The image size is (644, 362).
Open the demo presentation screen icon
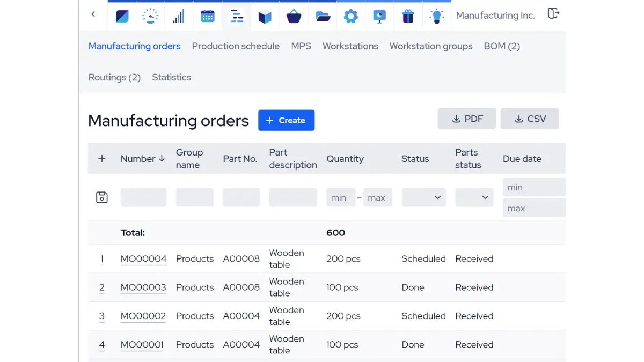tap(379, 16)
